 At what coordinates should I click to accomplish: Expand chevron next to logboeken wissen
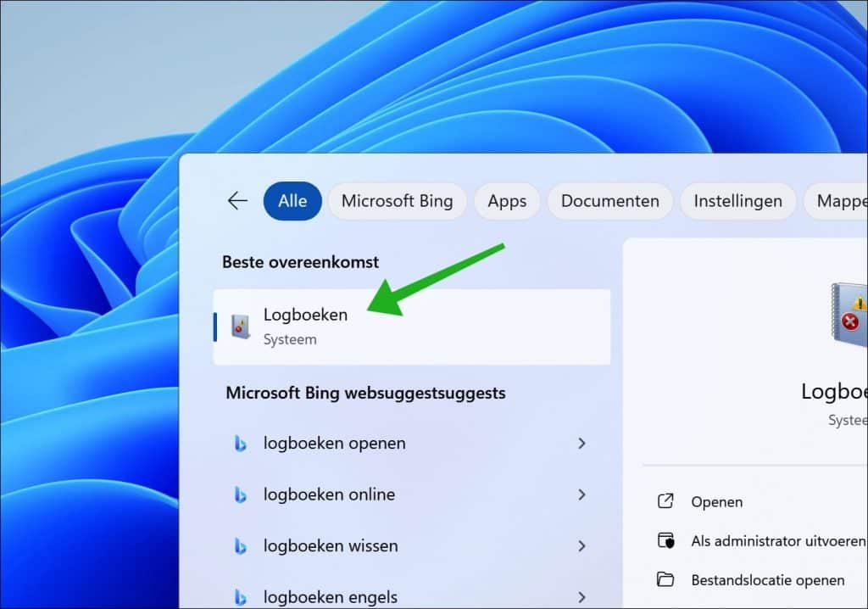click(581, 546)
